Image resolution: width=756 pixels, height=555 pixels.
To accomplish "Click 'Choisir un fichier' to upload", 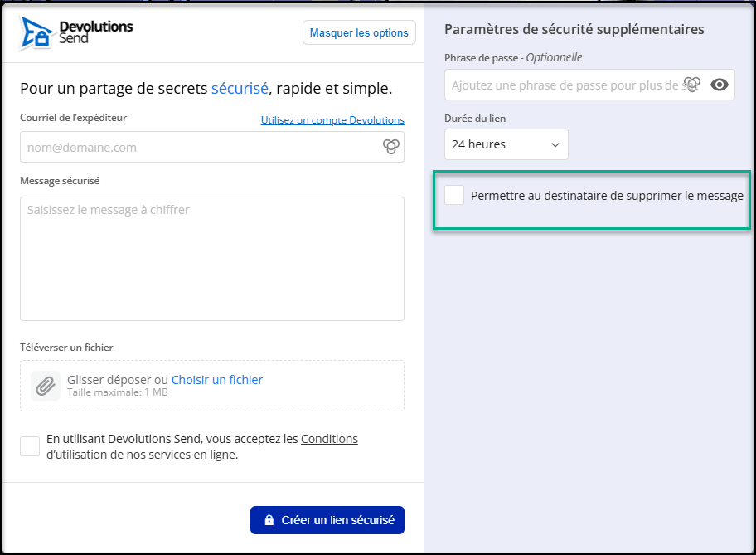I will (216, 379).
